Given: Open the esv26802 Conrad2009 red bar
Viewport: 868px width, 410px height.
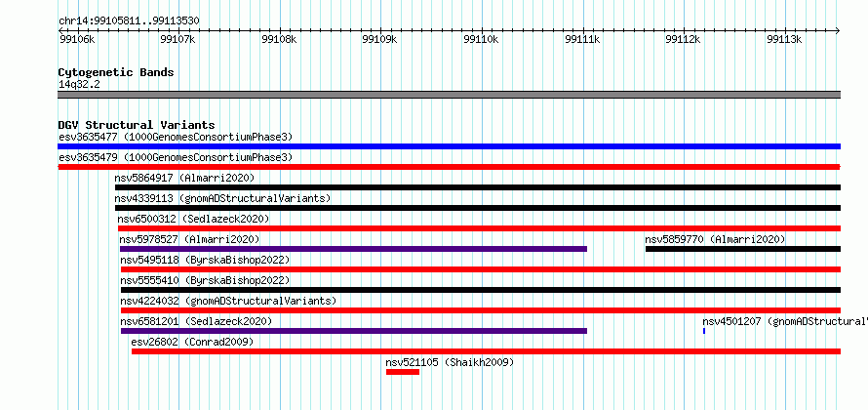Looking at the screenshot, I should [486, 351].
